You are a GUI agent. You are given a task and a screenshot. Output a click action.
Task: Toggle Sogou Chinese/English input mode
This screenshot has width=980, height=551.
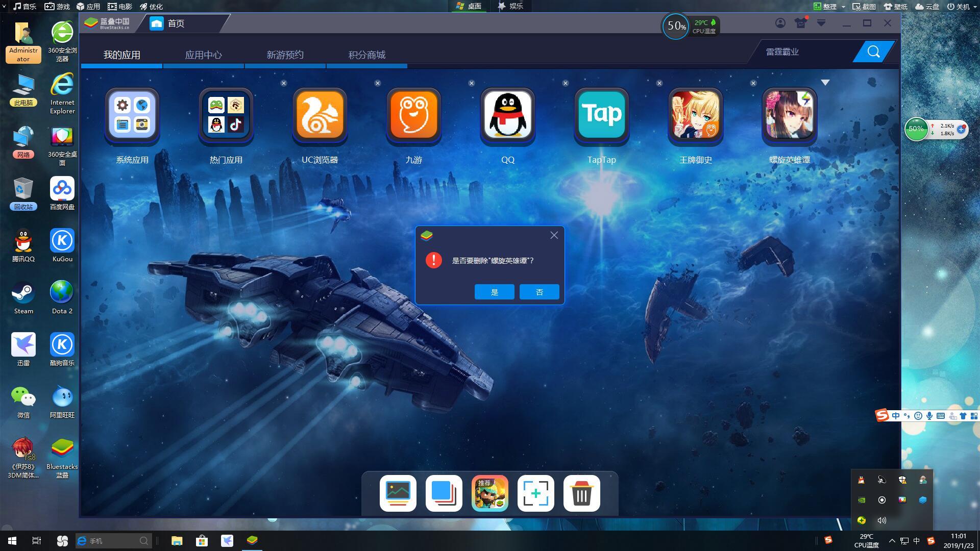[896, 416]
